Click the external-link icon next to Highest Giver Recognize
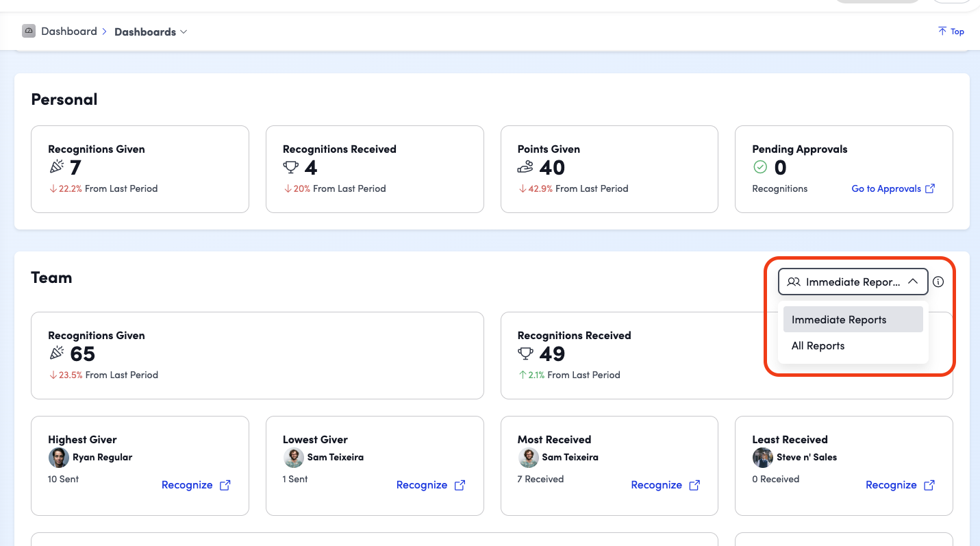The height and width of the screenshot is (546, 980). coord(225,485)
